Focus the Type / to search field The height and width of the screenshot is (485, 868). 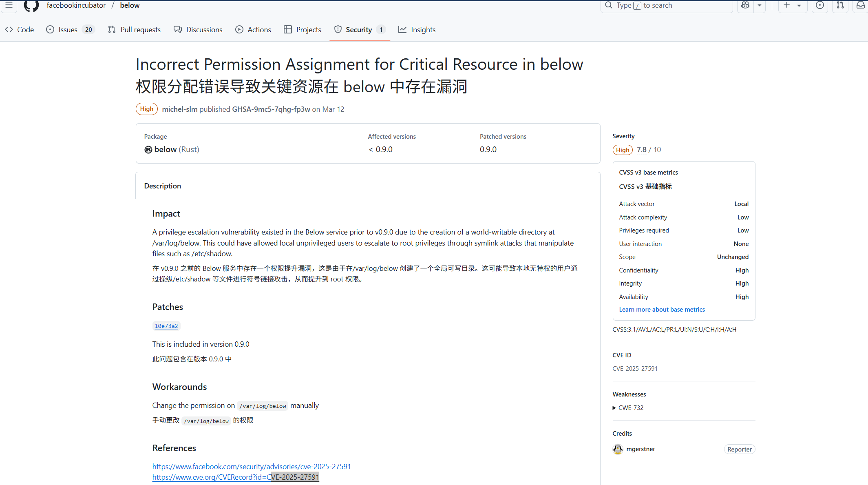(x=666, y=5)
